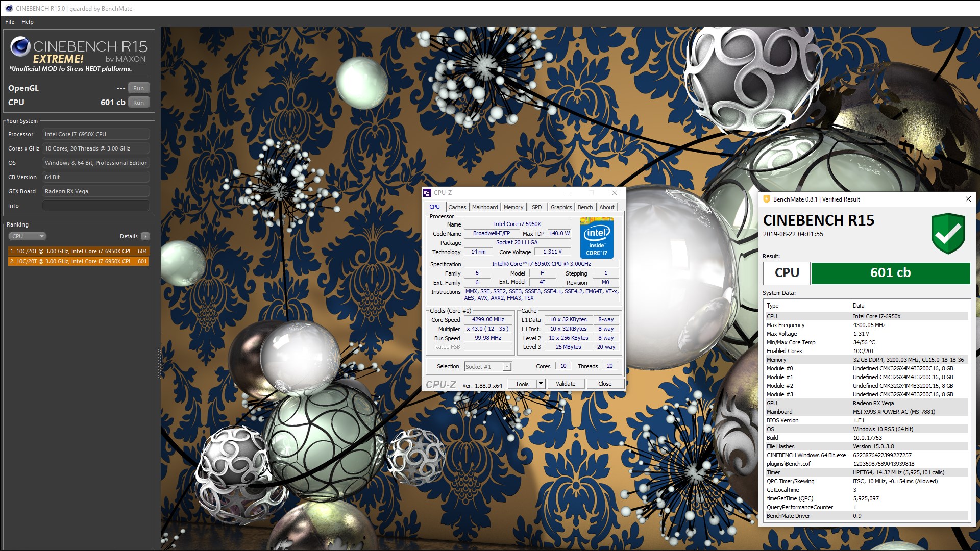Switch to the Caches tab in CPU-Z
The image size is (980, 551).
[x=457, y=207]
